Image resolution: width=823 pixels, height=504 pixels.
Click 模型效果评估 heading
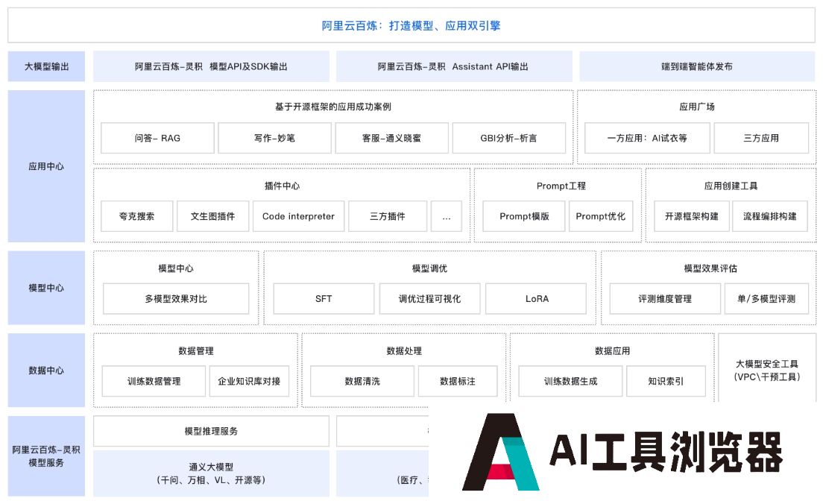(710, 268)
